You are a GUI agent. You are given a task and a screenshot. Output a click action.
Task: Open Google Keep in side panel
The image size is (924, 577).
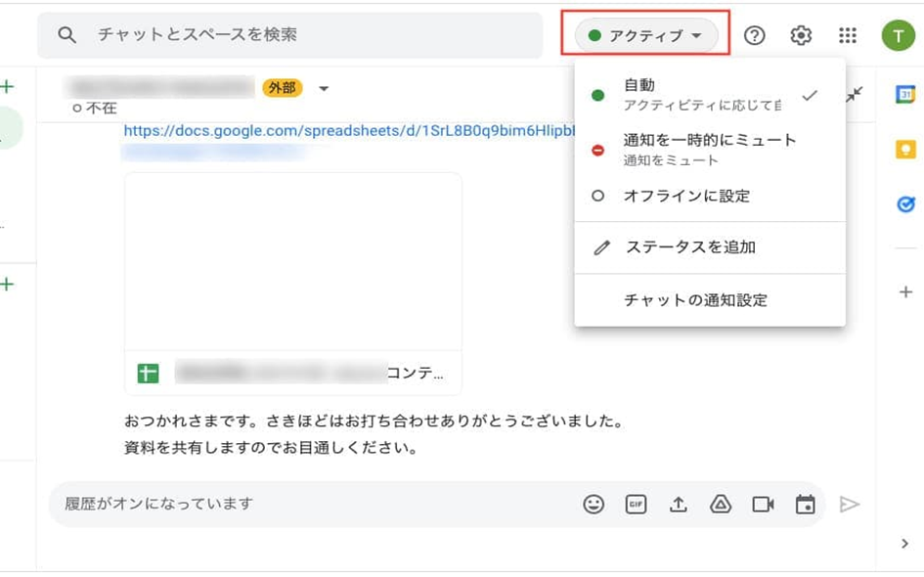(x=905, y=150)
